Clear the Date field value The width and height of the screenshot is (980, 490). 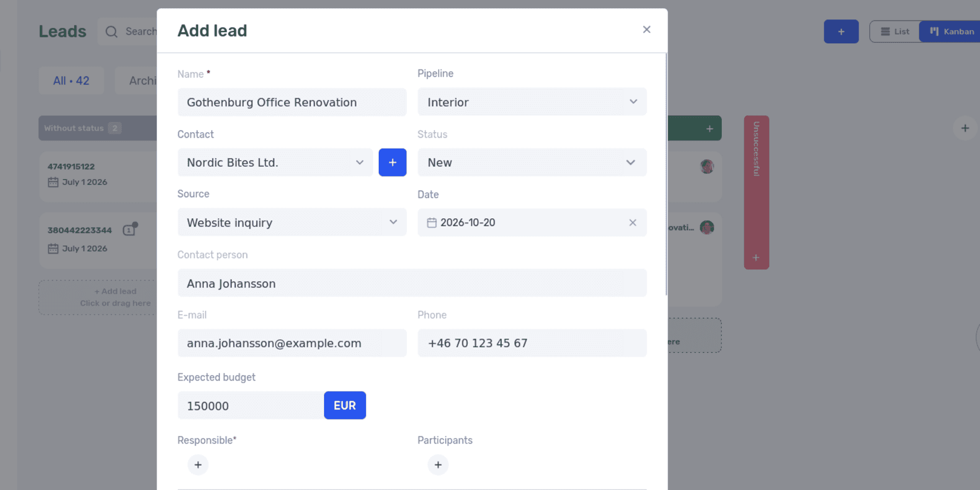(x=633, y=223)
